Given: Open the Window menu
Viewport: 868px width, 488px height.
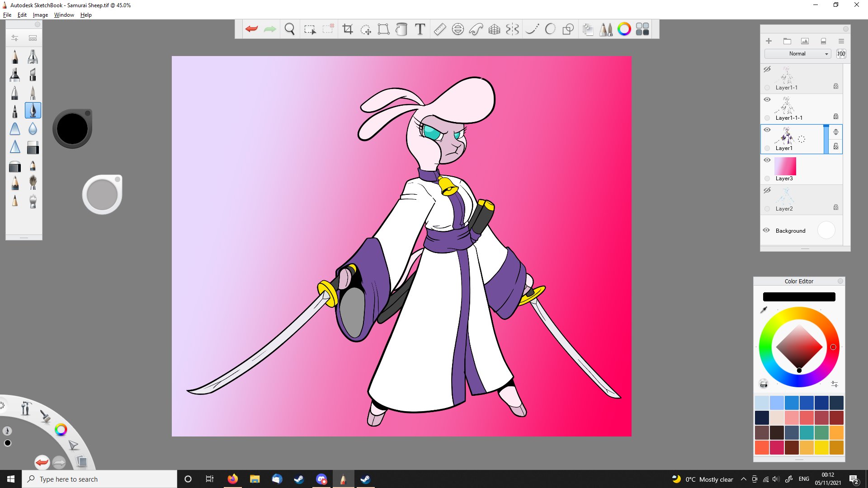Looking at the screenshot, I should coord(64,15).
